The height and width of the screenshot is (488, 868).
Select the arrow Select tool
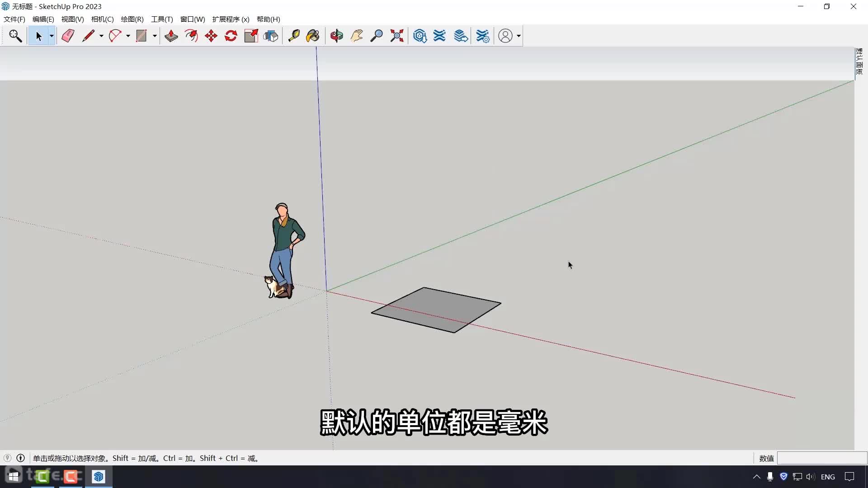coord(38,36)
